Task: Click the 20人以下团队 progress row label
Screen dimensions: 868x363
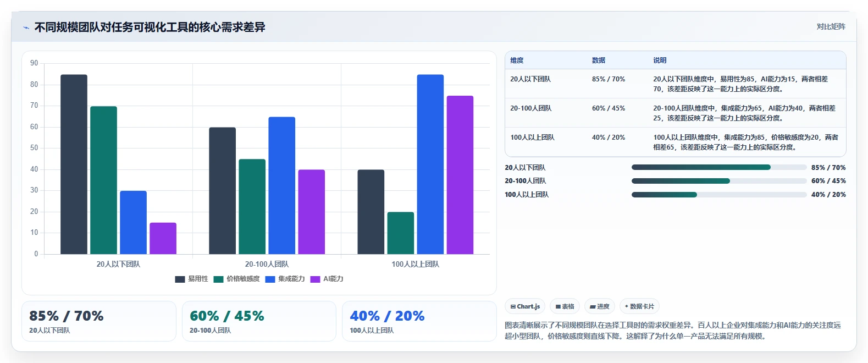Action: (x=525, y=168)
